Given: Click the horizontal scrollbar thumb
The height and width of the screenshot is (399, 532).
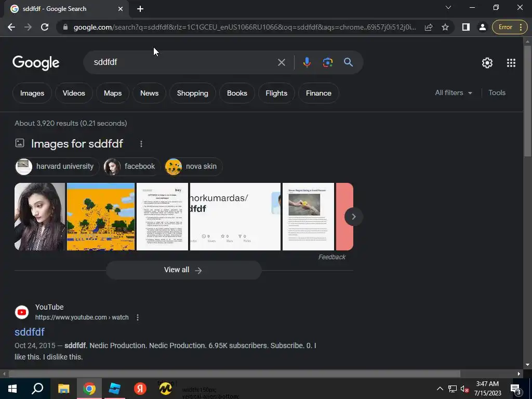Looking at the screenshot, I should pos(234,374).
